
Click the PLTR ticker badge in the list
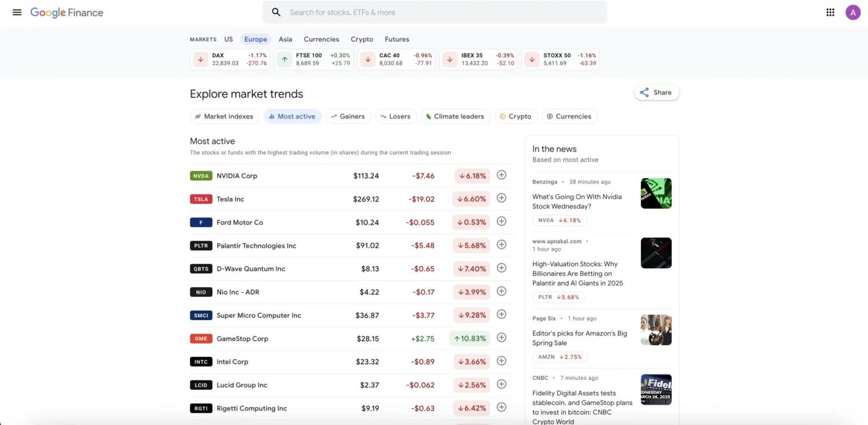click(x=201, y=246)
